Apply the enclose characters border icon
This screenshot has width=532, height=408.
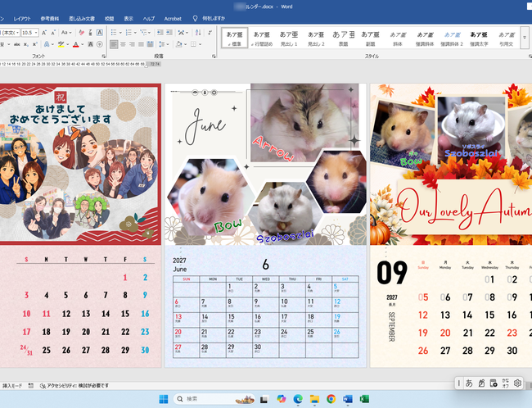pyautogui.click(x=99, y=33)
